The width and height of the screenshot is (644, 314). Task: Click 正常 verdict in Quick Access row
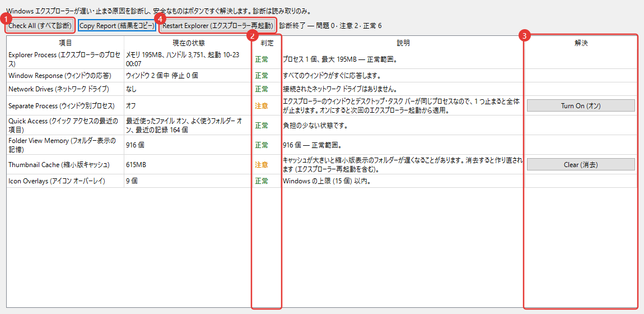tap(262, 126)
